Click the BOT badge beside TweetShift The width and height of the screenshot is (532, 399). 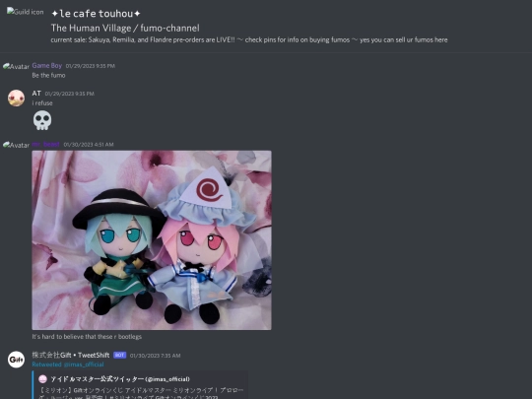(x=120, y=355)
